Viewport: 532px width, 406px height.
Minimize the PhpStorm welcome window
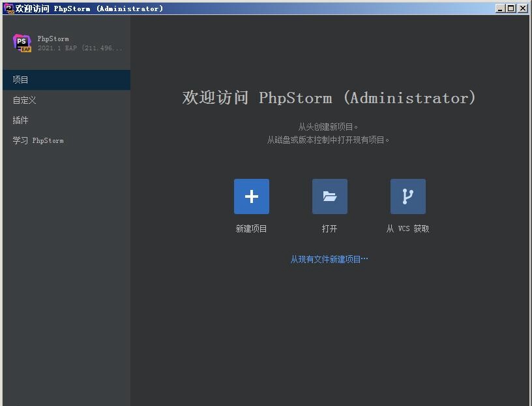point(500,8)
